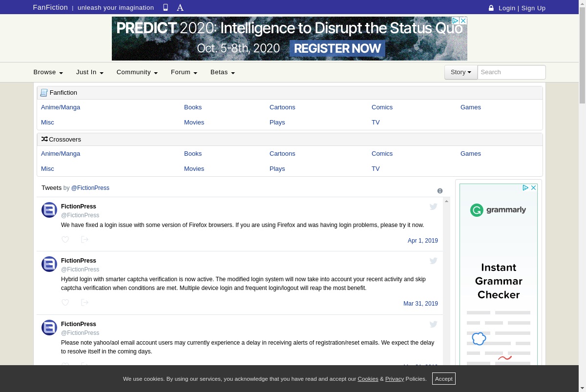Screen dimensions: 586x392
Task: Share the Firefox login issue tweet
Action: click(84, 239)
